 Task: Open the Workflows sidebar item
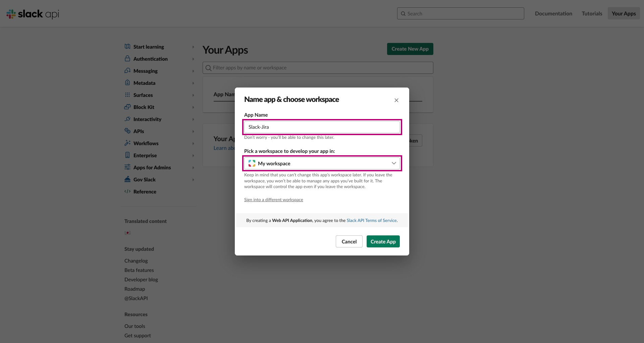coord(146,143)
